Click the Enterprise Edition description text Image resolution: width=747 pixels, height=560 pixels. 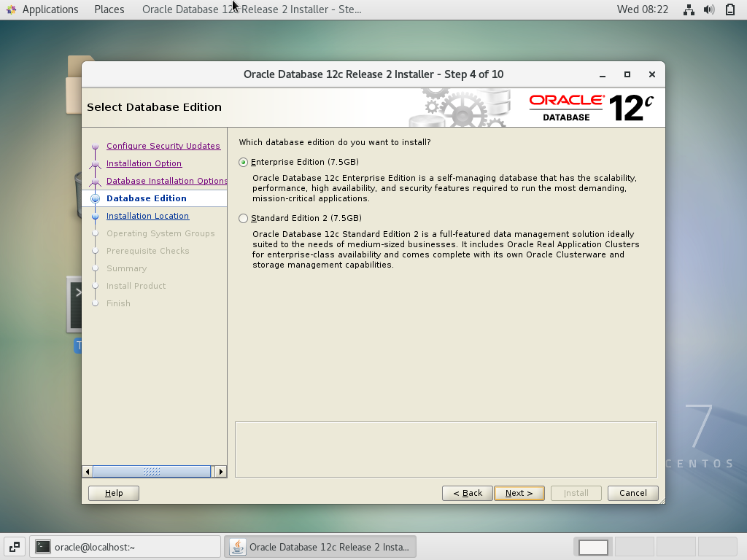[x=444, y=188]
